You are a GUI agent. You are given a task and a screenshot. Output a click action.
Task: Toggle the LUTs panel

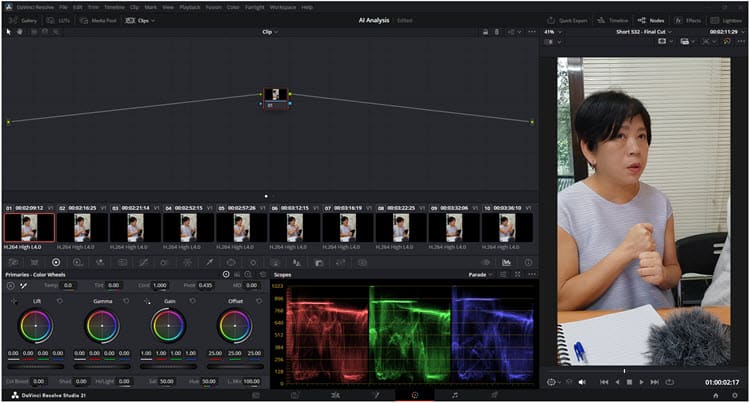click(58, 21)
